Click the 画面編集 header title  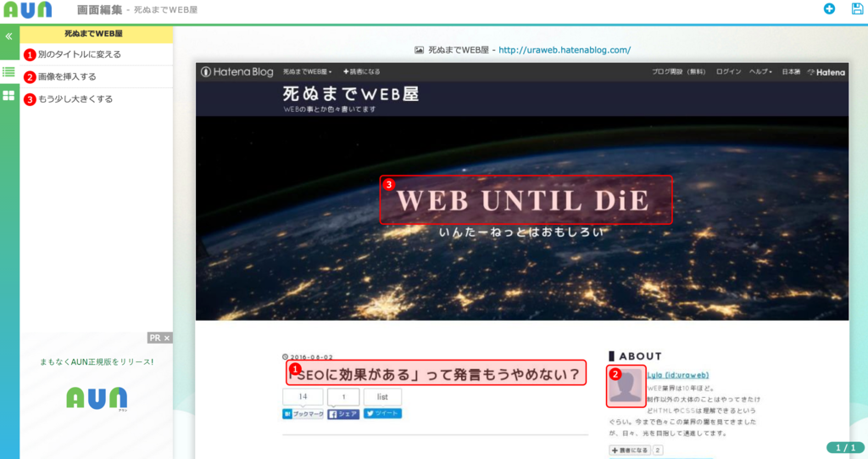100,9
